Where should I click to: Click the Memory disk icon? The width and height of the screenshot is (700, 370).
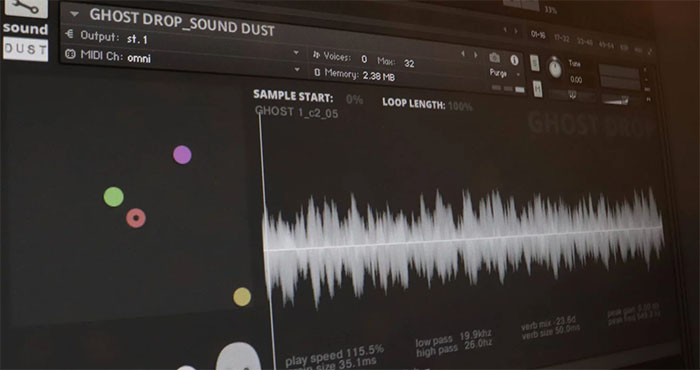click(x=317, y=72)
